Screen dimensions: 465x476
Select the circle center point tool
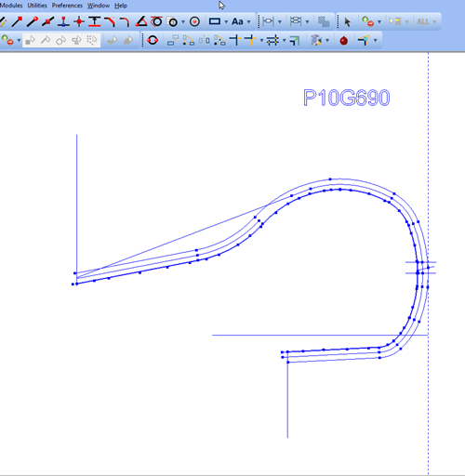click(194, 21)
